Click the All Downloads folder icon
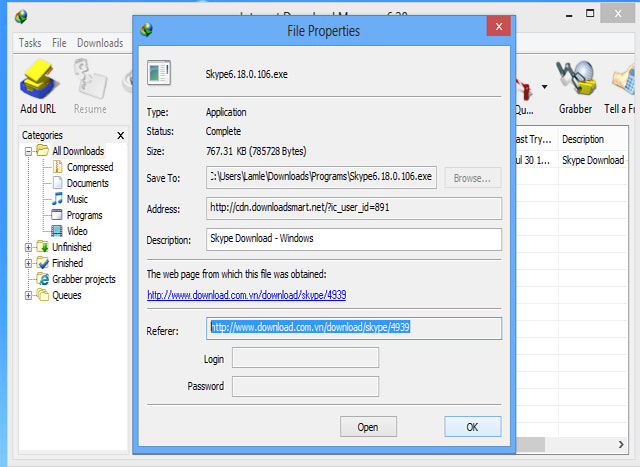This screenshot has height=467, width=640. (x=42, y=150)
